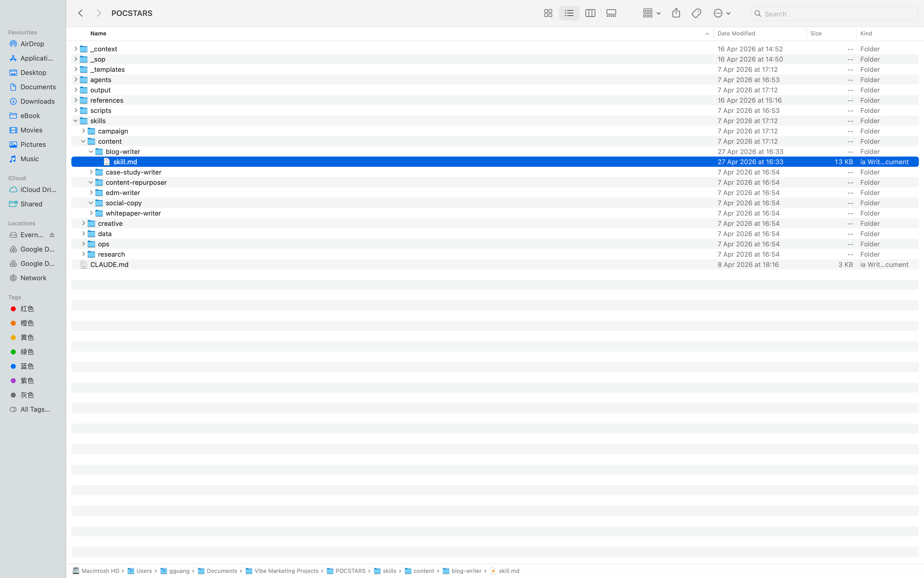Select the whitepaper-writer folder

495,213
